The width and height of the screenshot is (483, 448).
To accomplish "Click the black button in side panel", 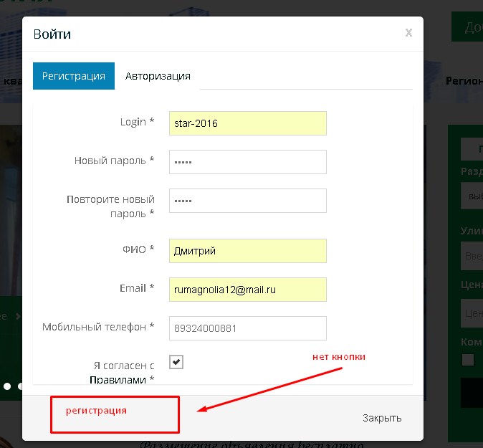I will [472, 394].
